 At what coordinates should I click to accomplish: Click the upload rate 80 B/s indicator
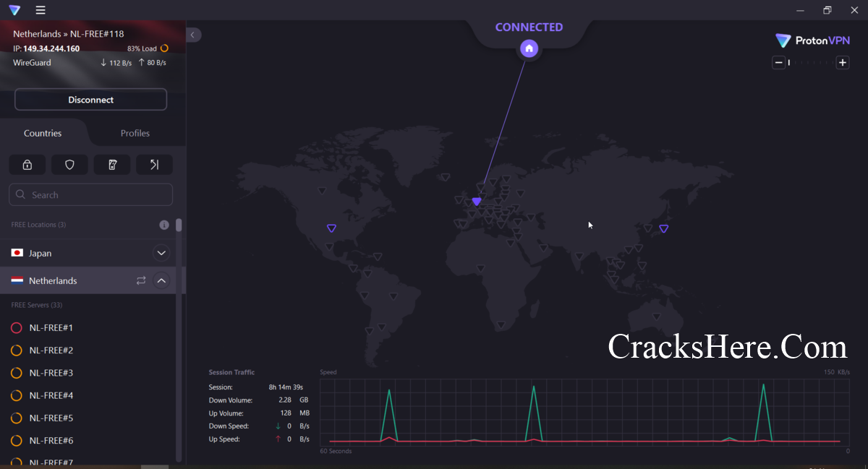[x=152, y=63]
